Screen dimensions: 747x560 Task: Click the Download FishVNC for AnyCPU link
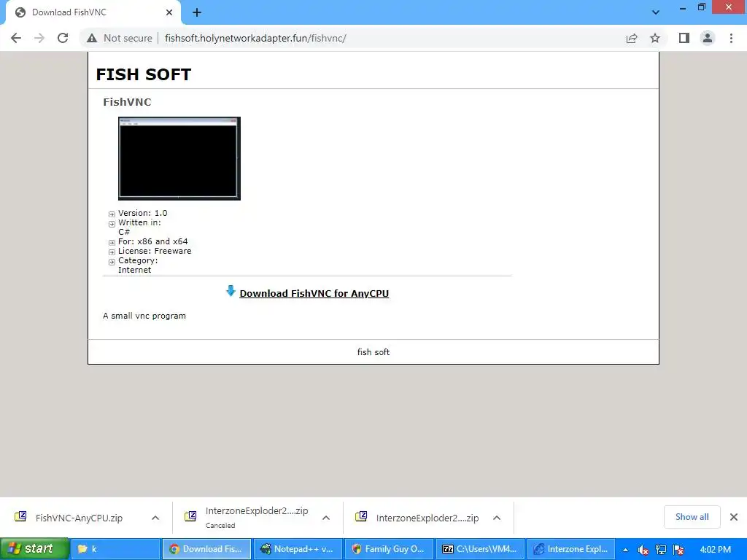314,293
